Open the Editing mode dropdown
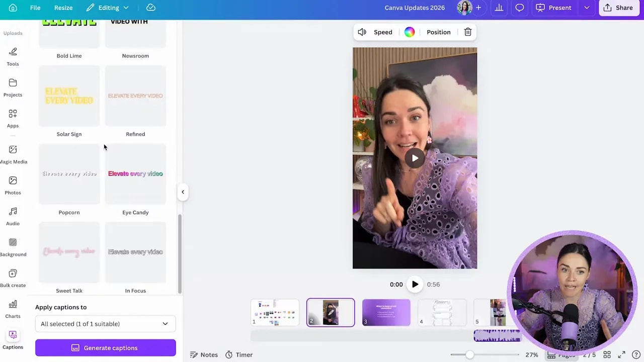 coord(108,8)
